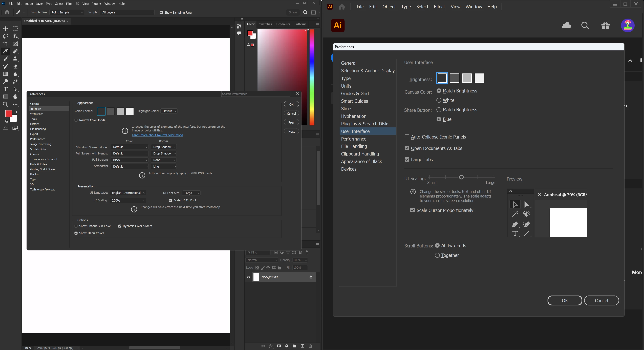Open Illustrator's What's New gift icon
Screen dimensions: 644x350
pyautogui.click(x=605, y=26)
